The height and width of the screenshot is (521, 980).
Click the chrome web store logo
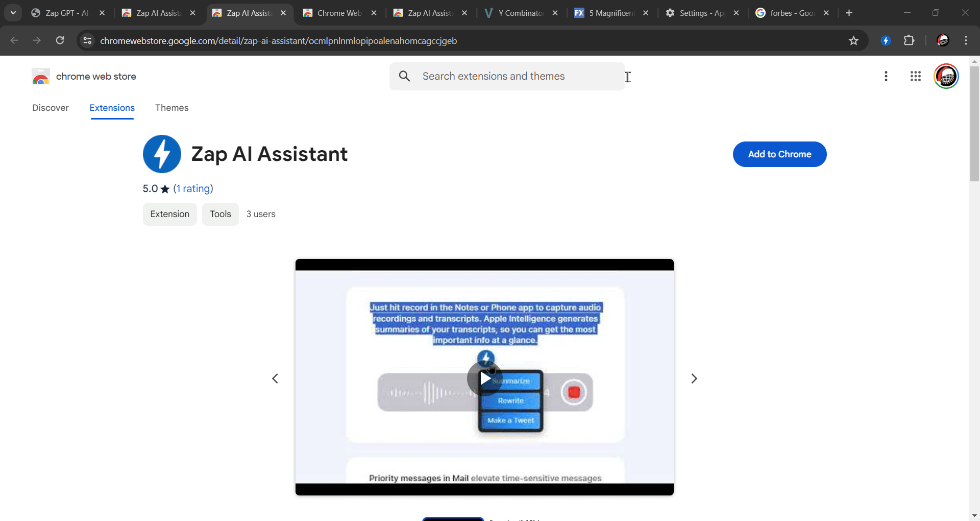[41, 77]
